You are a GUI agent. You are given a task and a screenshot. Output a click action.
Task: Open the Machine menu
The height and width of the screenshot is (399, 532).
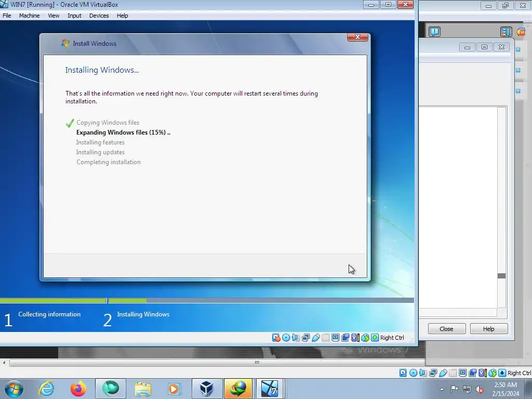(x=29, y=16)
